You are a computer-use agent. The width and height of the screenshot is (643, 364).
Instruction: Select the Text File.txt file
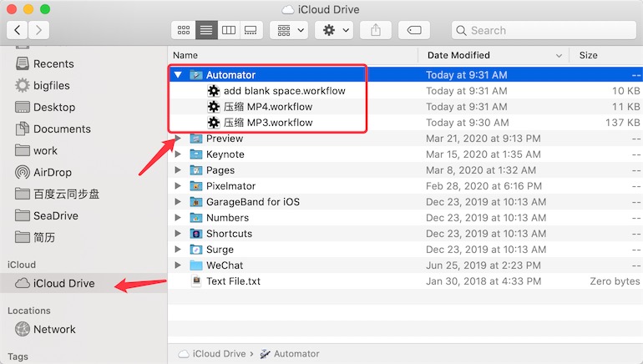coord(233,281)
